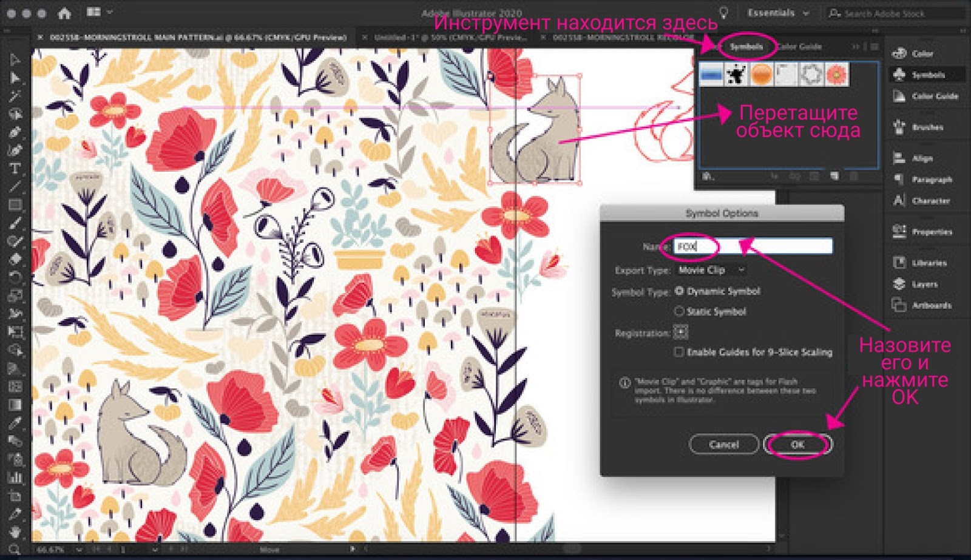Select the Column Graph tool
Screen dimensions: 971x560
pyautogui.click(x=15, y=477)
